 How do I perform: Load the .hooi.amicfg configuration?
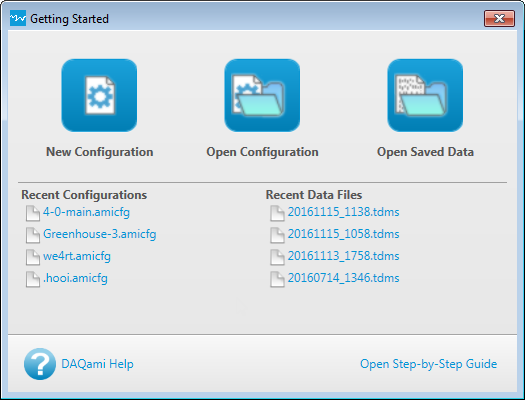(75, 278)
